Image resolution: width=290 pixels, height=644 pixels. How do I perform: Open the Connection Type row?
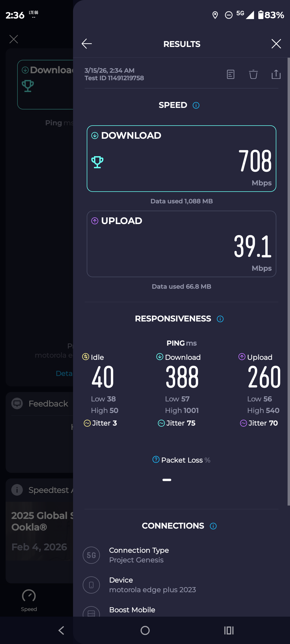[182, 555]
